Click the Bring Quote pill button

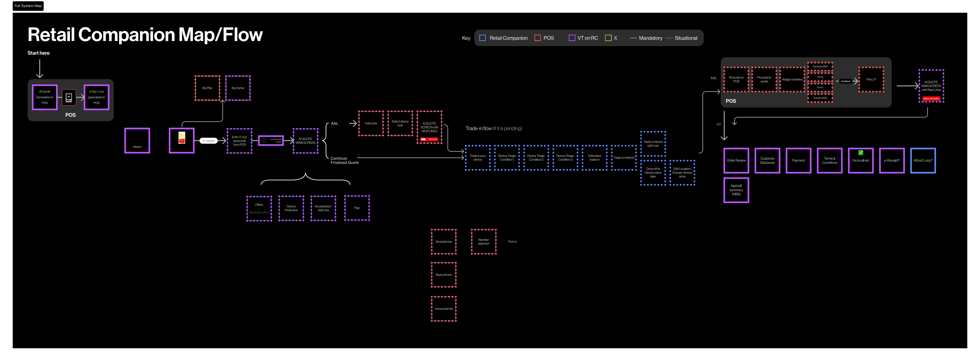click(208, 141)
